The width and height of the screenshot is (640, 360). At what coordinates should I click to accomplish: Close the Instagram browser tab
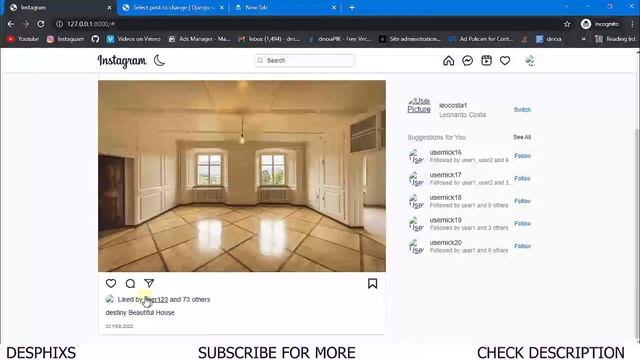click(x=109, y=8)
